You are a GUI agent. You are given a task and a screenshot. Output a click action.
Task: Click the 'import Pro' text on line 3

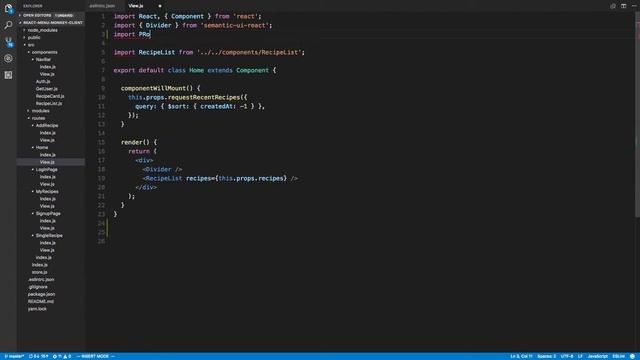[x=132, y=34]
